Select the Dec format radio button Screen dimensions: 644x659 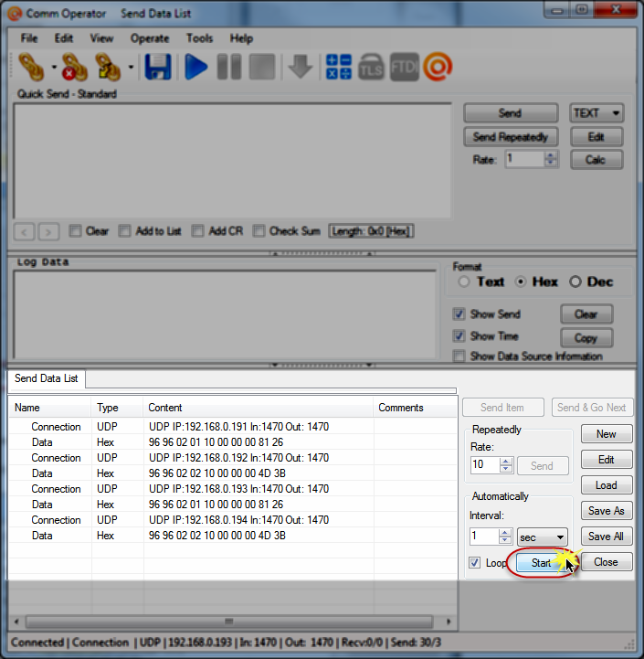click(575, 282)
